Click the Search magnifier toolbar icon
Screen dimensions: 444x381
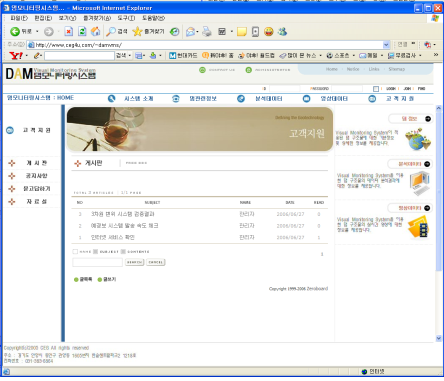pos(111,32)
